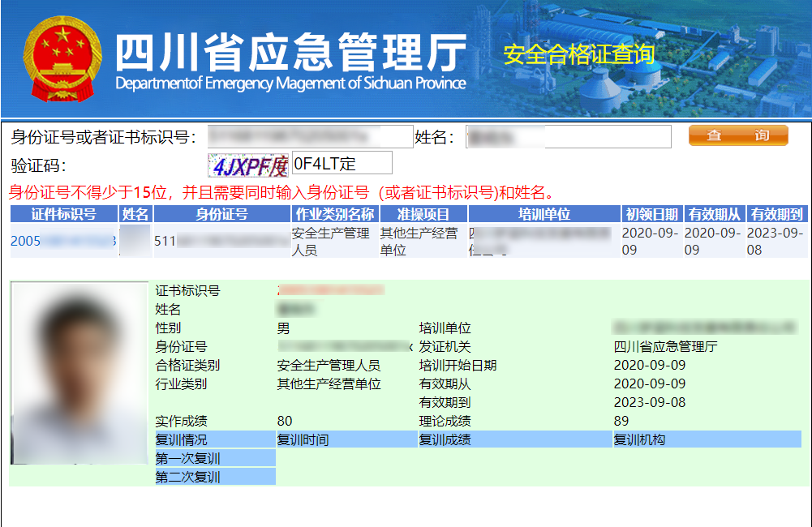Click the 实作成绩 value 80
Image resolution: width=812 pixels, height=527 pixels.
[285, 421]
